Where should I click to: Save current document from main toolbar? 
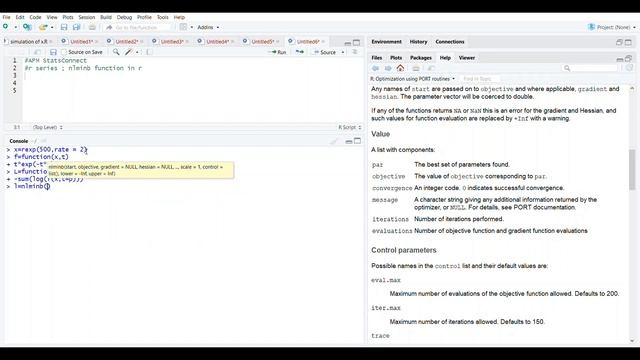(64, 27)
